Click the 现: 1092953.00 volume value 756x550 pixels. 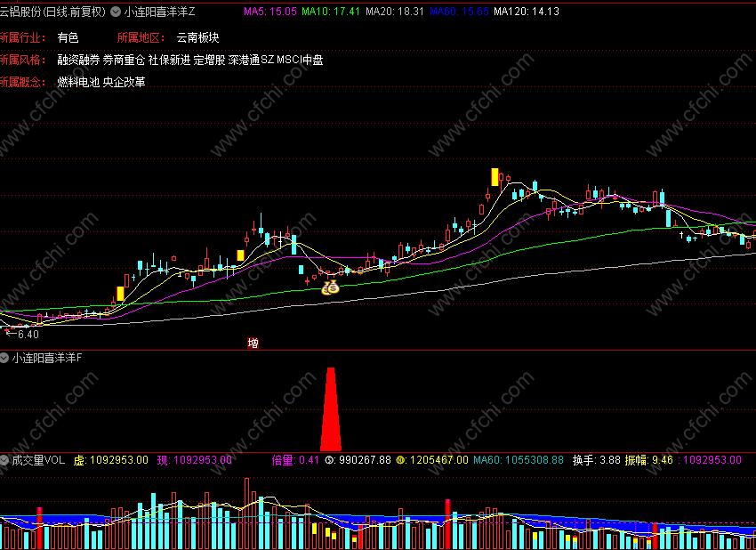(194, 460)
